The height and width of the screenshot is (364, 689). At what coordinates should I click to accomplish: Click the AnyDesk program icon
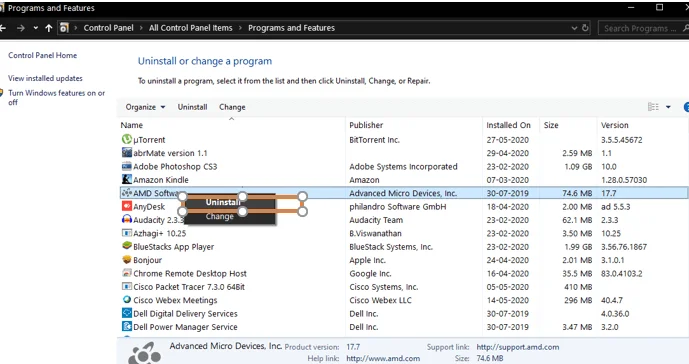click(x=127, y=206)
